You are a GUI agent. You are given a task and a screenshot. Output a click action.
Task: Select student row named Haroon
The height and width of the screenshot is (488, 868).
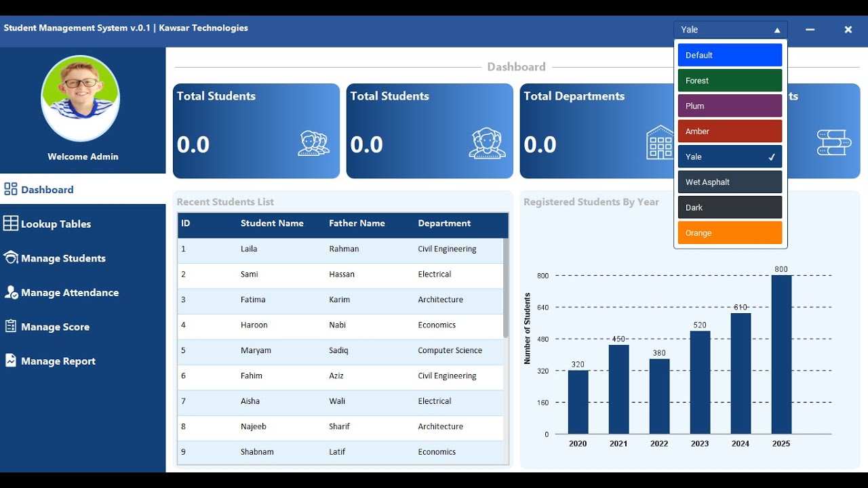pos(340,325)
